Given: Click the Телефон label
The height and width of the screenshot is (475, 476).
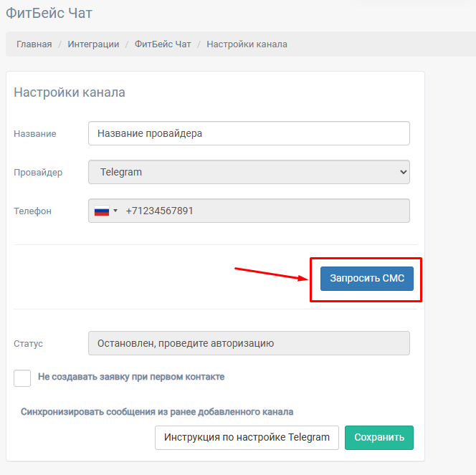Looking at the screenshot, I should pyautogui.click(x=32, y=211).
